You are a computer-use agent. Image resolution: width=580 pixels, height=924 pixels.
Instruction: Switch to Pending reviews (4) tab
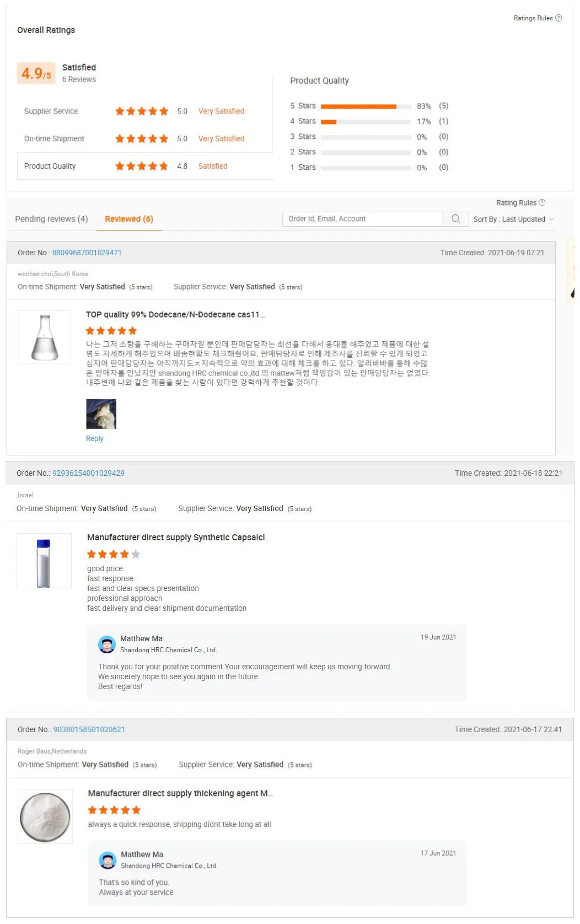51,219
